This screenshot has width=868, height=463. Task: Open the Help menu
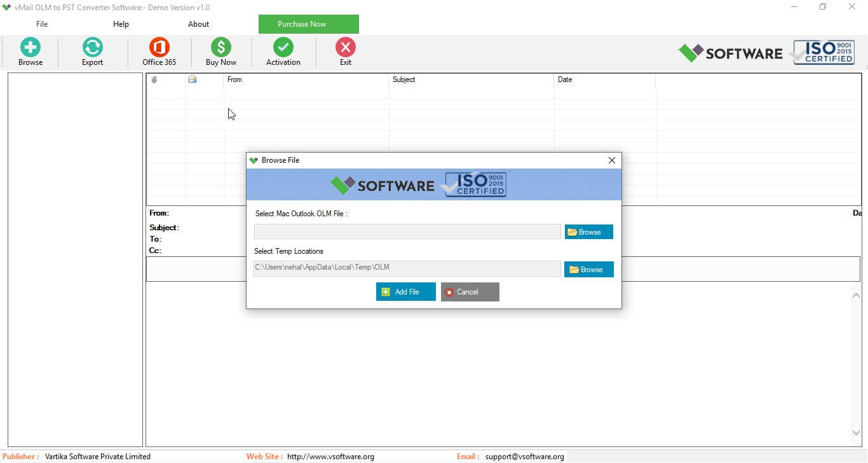(121, 24)
